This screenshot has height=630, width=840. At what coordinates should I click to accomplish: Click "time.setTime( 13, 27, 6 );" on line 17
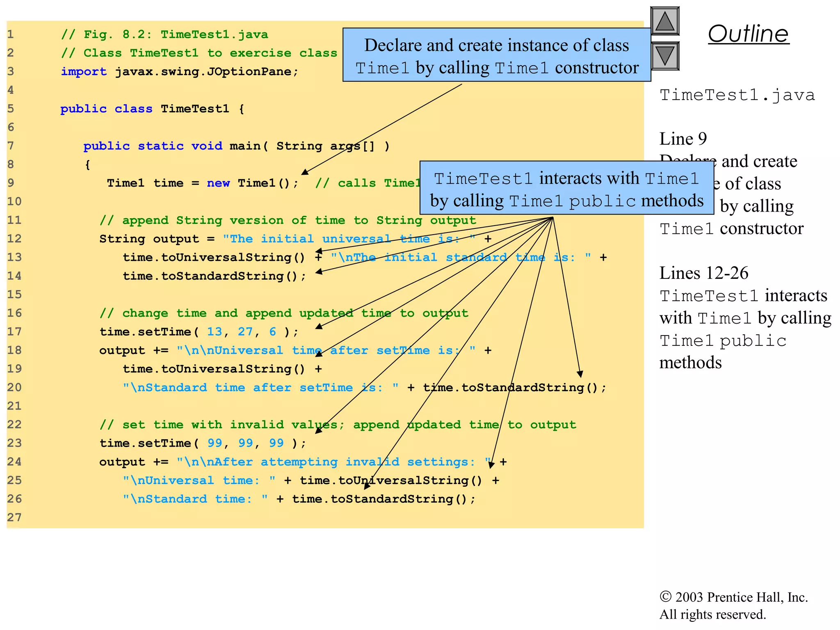199,332
